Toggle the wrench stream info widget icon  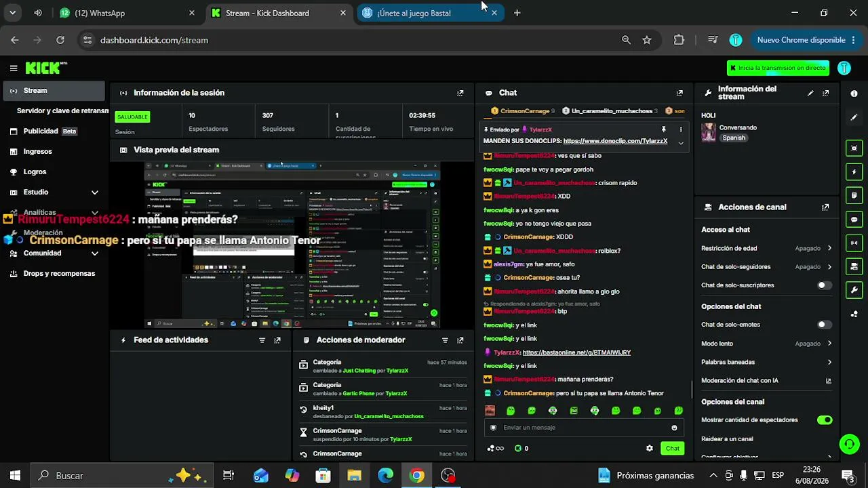click(x=854, y=290)
